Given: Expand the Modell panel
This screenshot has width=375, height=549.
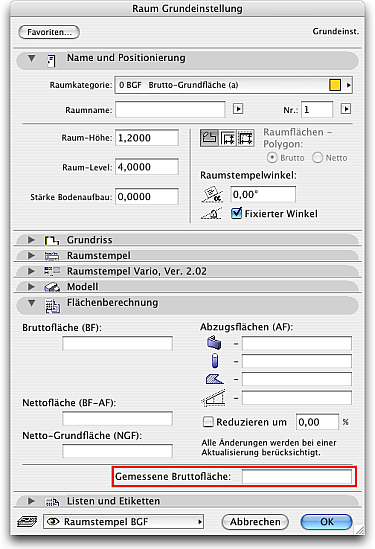Looking at the screenshot, I should [32, 286].
